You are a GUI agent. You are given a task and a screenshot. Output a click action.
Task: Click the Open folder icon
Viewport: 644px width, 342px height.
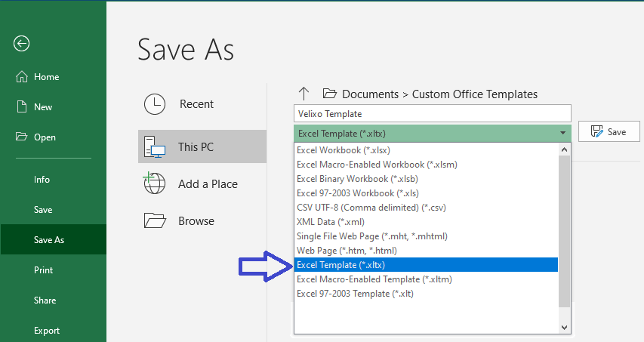pos(21,137)
